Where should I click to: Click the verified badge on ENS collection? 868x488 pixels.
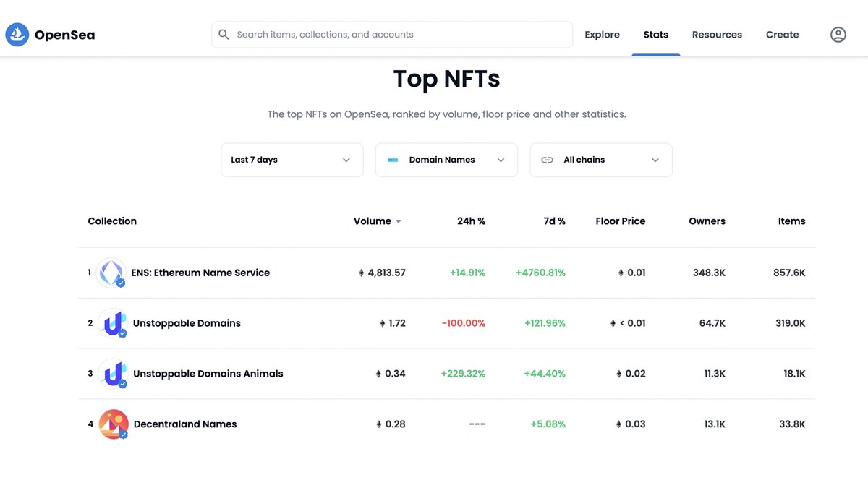tap(121, 283)
